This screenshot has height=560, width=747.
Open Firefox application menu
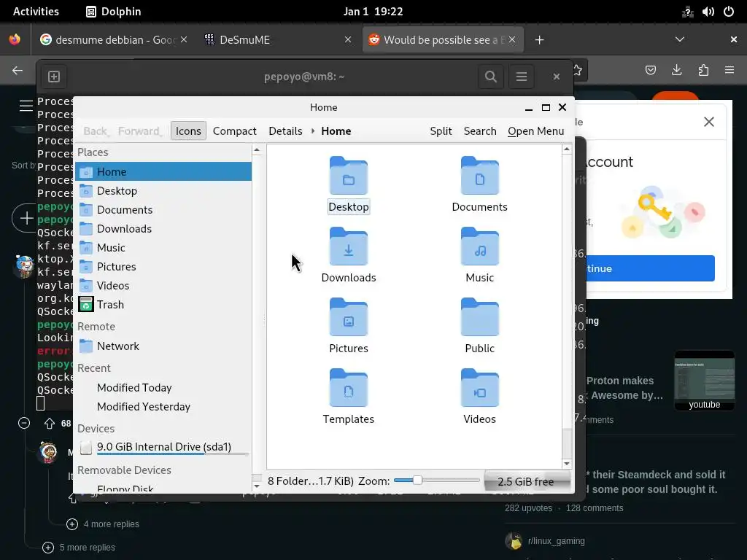(729, 71)
